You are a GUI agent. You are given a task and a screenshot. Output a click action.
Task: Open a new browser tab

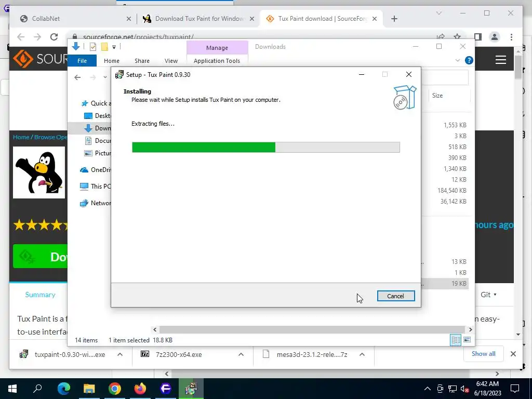tap(394, 19)
